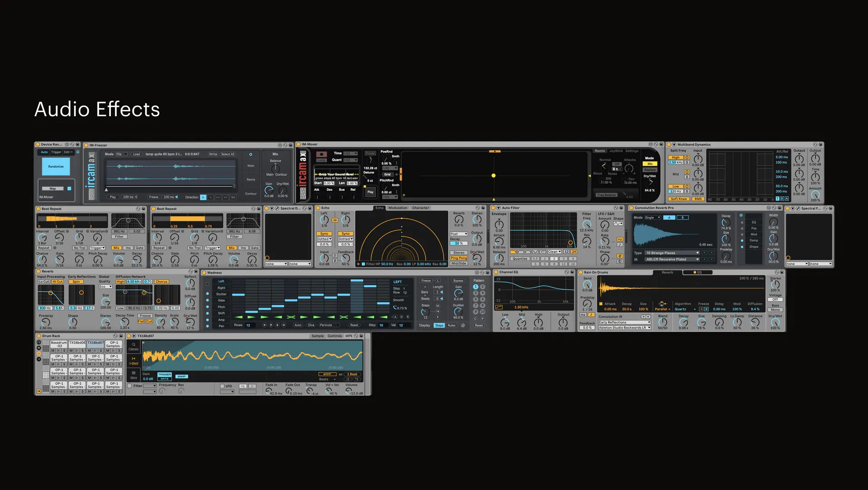The height and width of the screenshot is (490, 868).
Task: Select Madness pattern number 1
Action: [476, 287]
